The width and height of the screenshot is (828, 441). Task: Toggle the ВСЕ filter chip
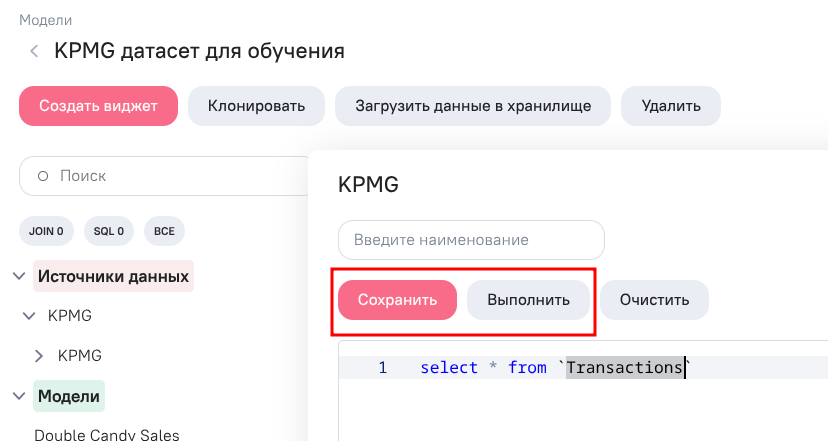pyautogui.click(x=164, y=231)
